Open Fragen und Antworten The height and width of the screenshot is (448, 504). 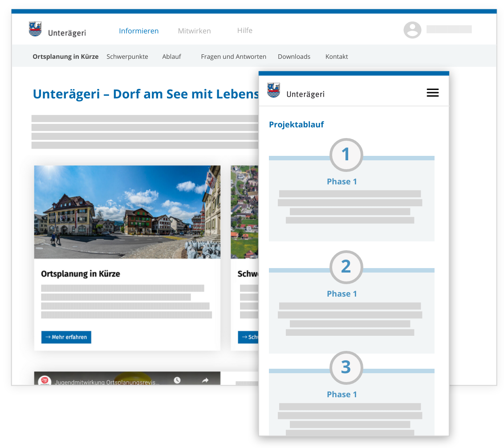tap(233, 57)
